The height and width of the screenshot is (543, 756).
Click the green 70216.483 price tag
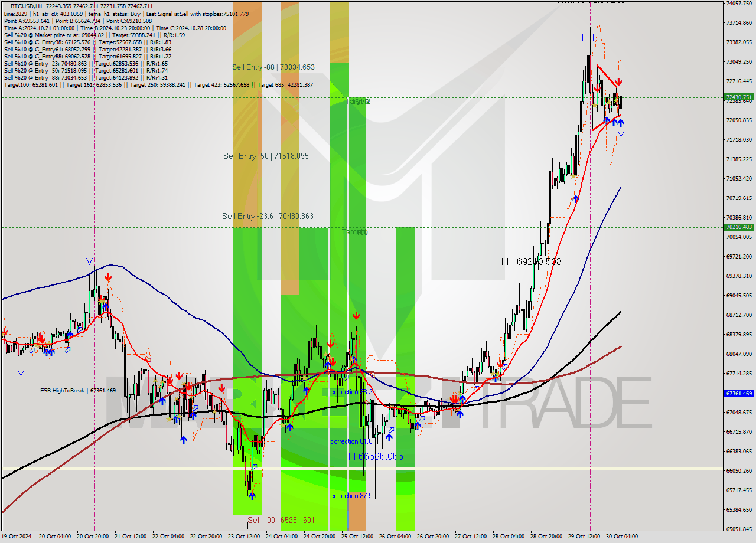coord(739,227)
